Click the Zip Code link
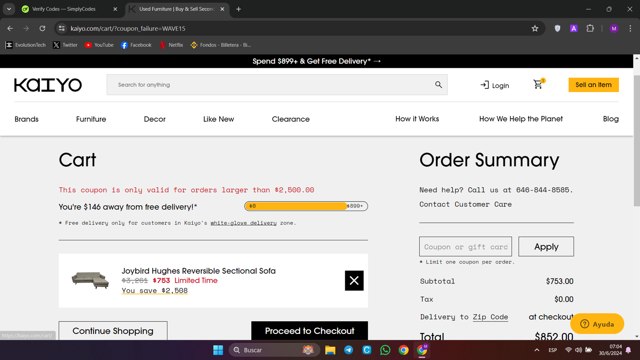The height and width of the screenshot is (360, 640). [490, 317]
